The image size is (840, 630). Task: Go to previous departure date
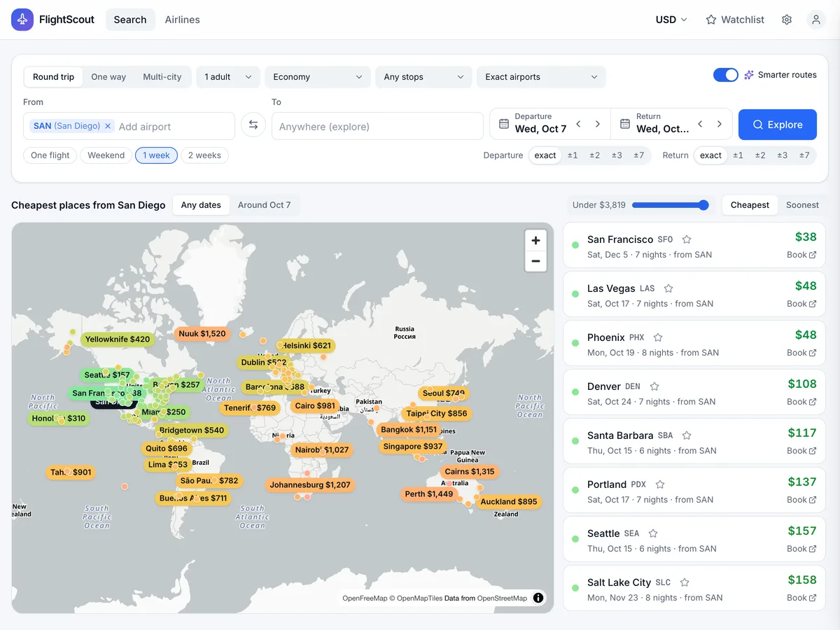tap(578, 124)
